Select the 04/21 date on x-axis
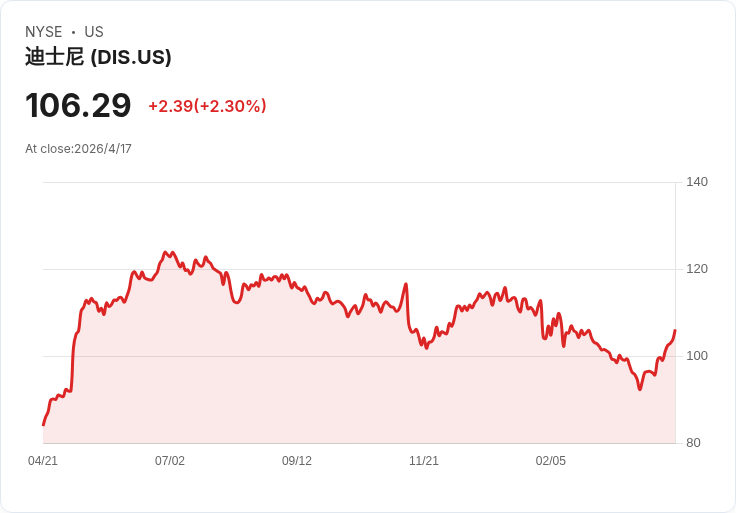Screen dimensions: 736x513 pyautogui.click(x=43, y=461)
